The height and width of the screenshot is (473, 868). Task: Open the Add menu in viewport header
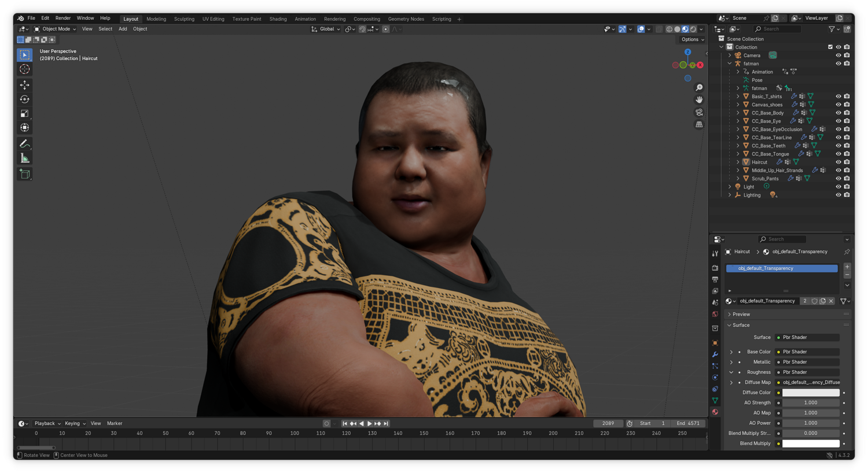(123, 29)
